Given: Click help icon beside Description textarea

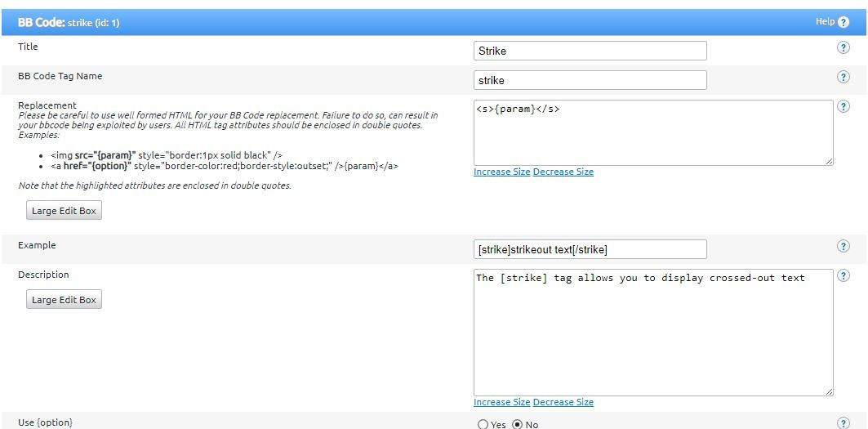Looking at the screenshot, I should pyautogui.click(x=843, y=275).
